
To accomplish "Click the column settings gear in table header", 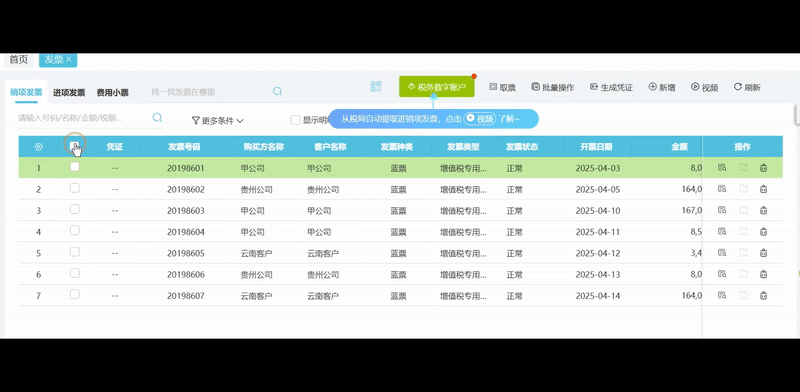I will 38,147.
